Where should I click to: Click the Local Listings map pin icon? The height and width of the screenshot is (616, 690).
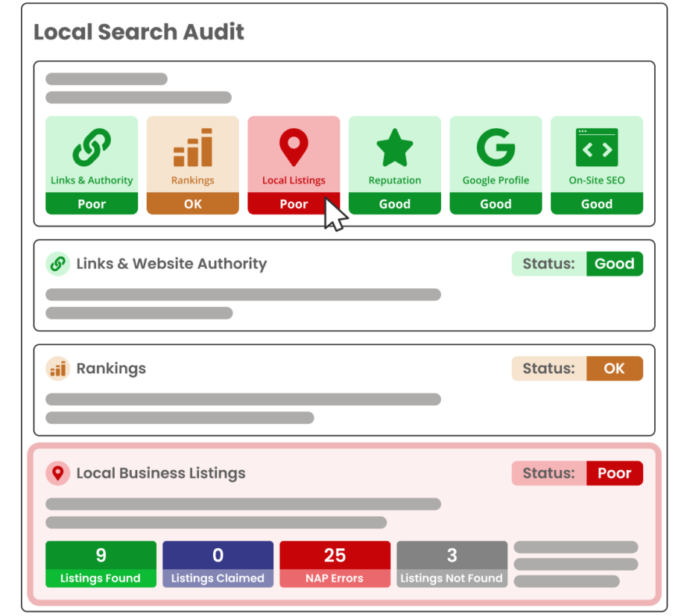294,147
